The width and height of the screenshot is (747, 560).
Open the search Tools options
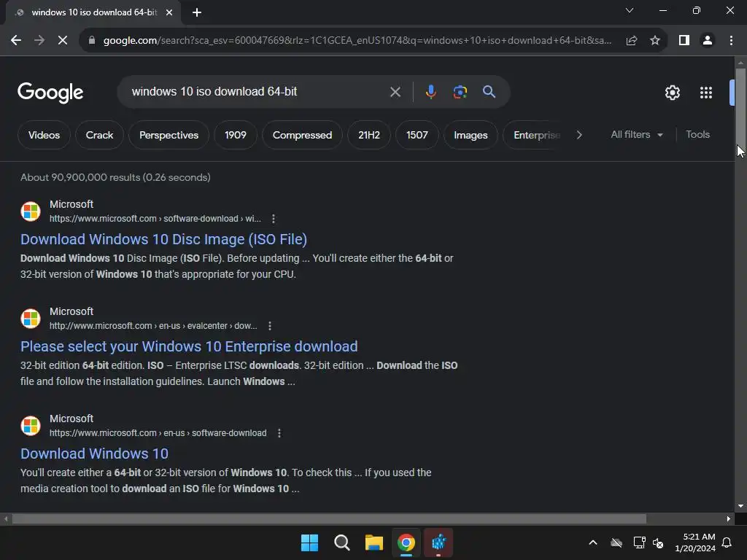tap(697, 135)
